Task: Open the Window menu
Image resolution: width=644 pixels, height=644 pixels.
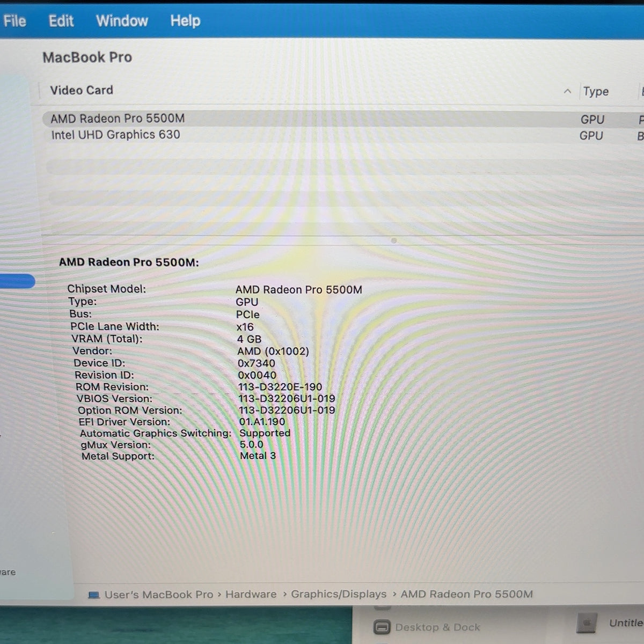Action: pyautogui.click(x=122, y=21)
